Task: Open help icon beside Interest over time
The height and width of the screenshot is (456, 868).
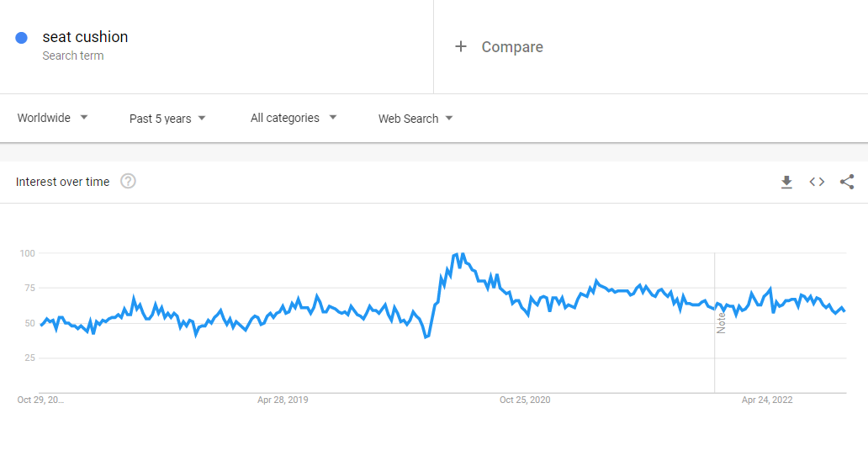Action: point(128,181)
